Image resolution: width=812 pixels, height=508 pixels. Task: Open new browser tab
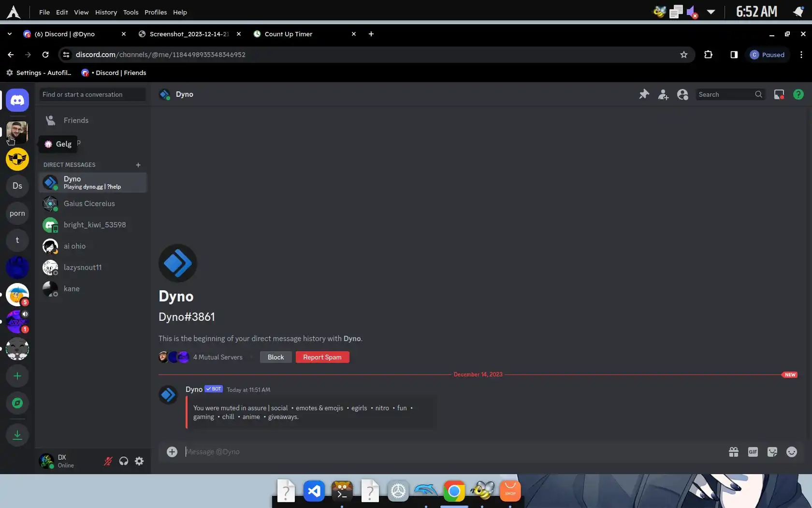click(371, 34)
